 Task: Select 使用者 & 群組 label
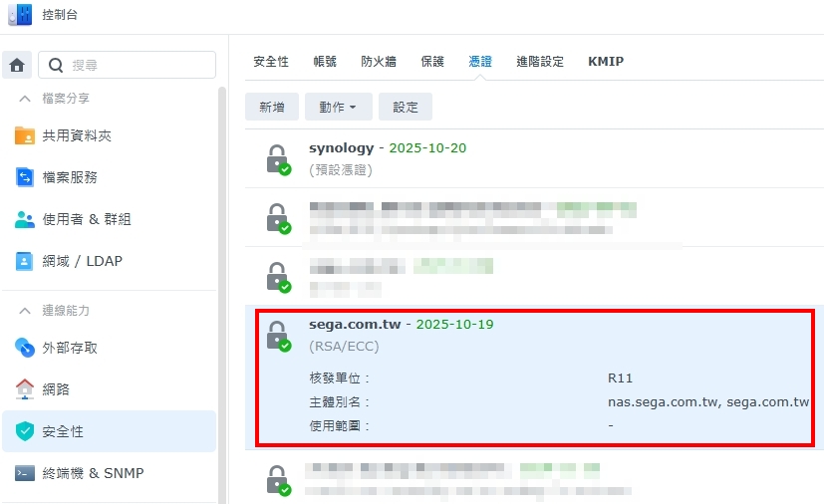(x=87, y=219)
